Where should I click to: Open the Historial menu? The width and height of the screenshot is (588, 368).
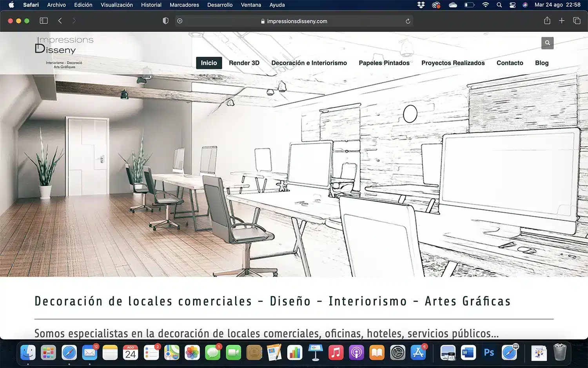click(151, 5)
